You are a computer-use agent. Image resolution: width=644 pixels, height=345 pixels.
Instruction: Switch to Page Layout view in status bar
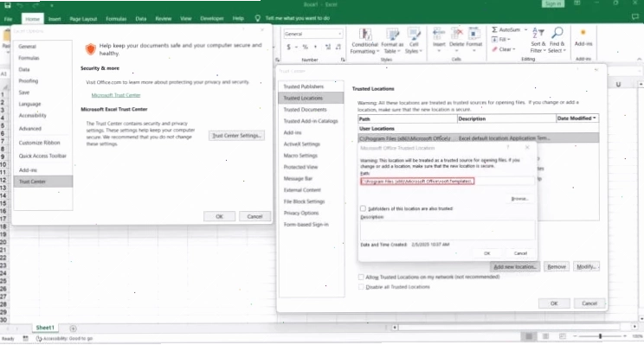[545, 336]
